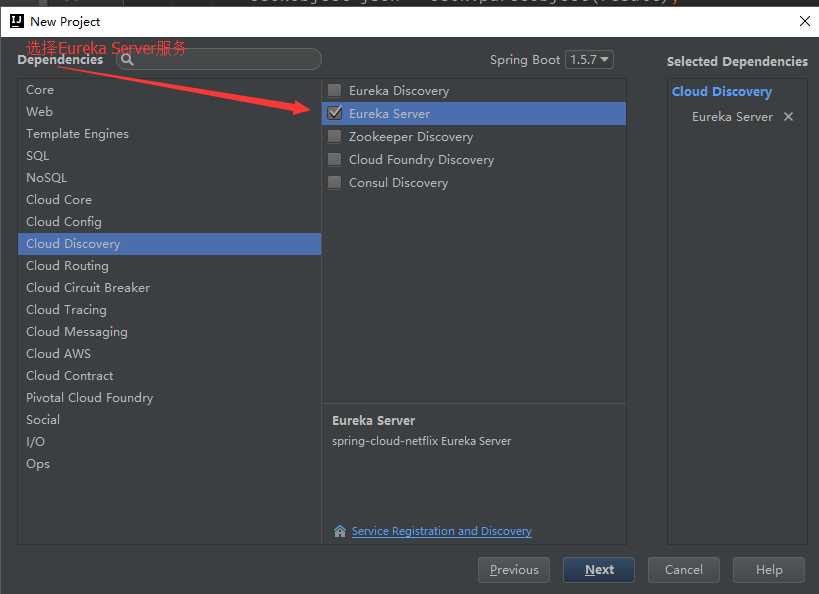Open the I/O category
819x594 pixels.
(x=169, y=441)
